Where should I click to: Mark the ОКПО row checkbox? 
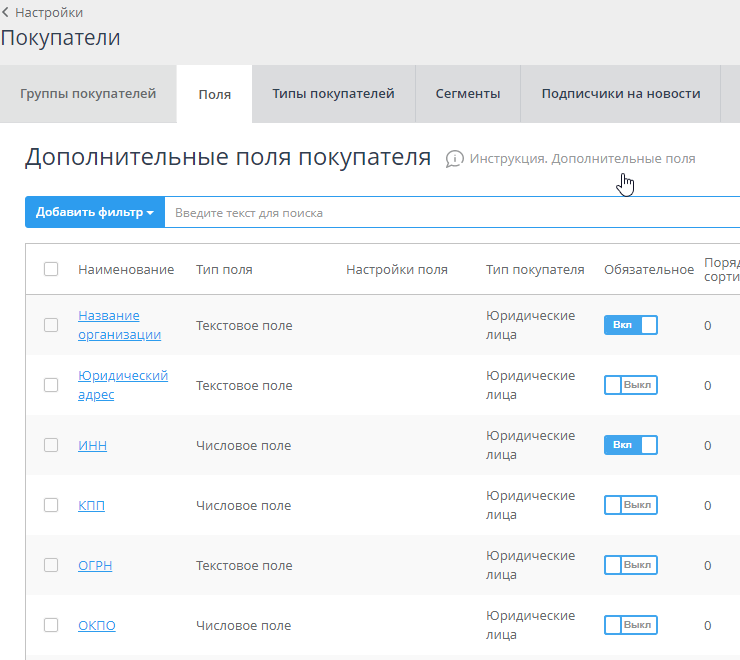pyautogui.click(x=51, y=625)
